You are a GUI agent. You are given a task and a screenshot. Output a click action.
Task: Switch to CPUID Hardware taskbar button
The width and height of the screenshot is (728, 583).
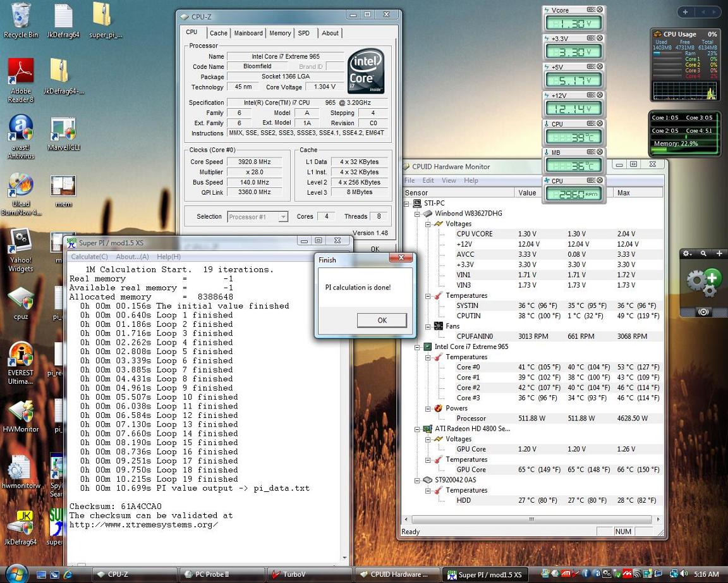click(x=397, y=575)
